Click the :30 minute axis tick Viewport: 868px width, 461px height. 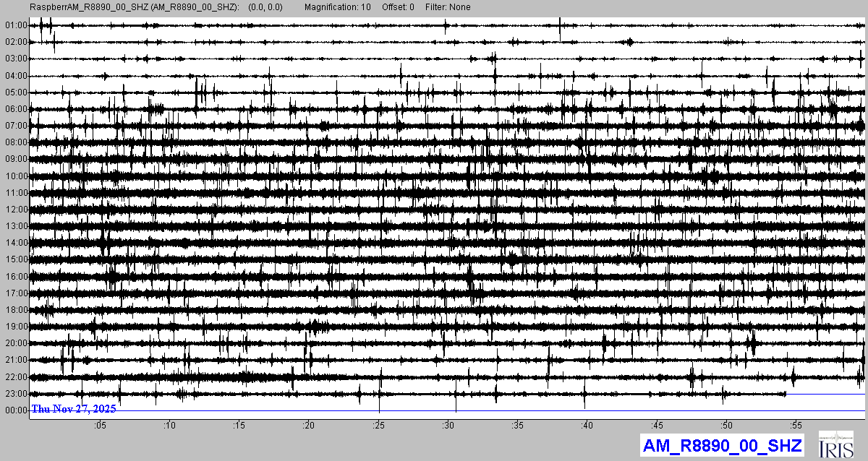(x=448, y=425)
